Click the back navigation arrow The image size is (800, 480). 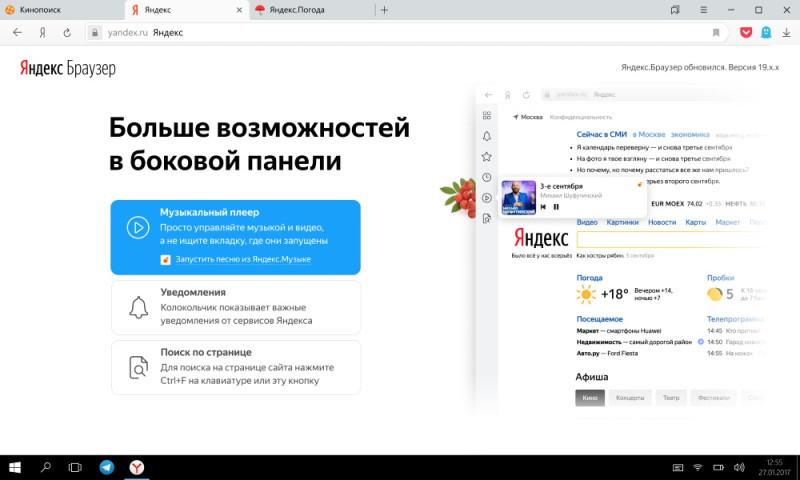click(x=17, y=32)
